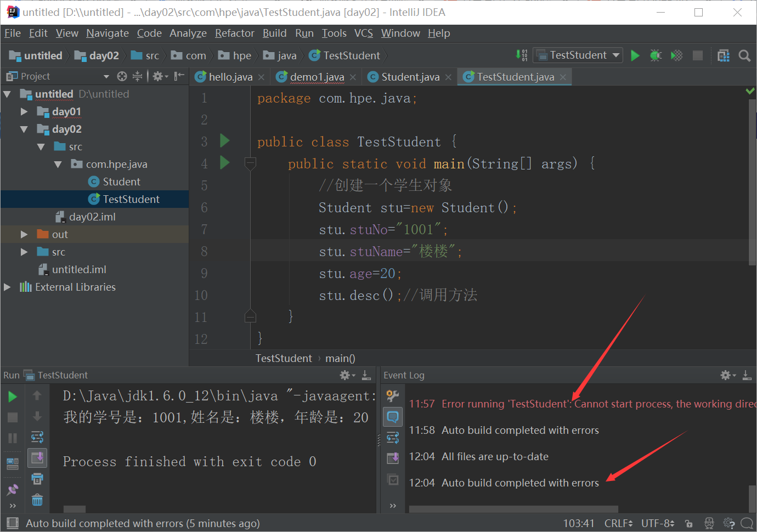Collapse the com.hpe.java package

point(58,164)
